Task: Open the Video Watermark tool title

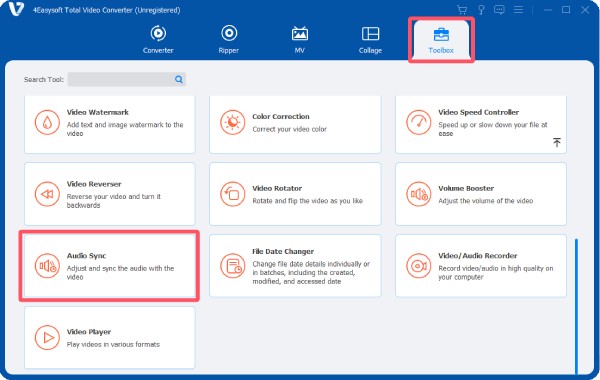Action: click(98, 112)
